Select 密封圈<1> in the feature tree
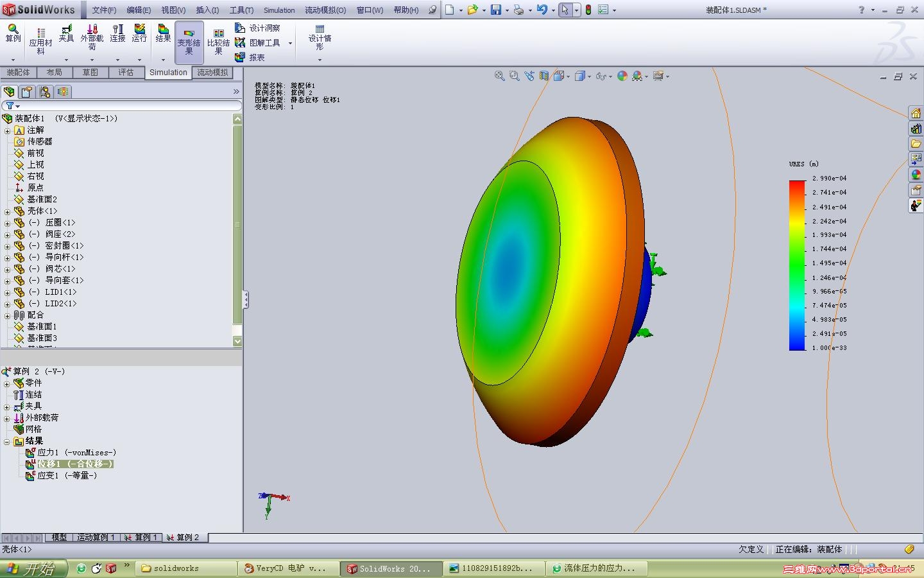Viewport: 924px width, 578px height. pyautogui.click(x=56, y=246)
